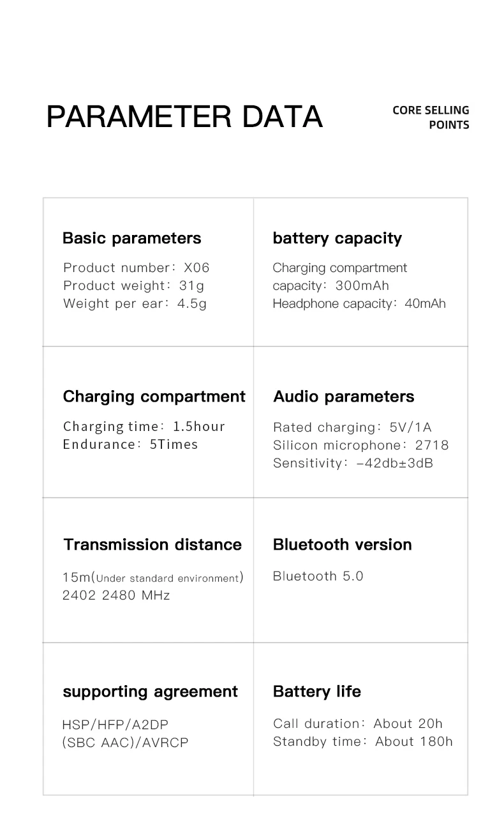Image resolution: width=504 pixels, height=816 pixels.
Task: Click the CORE SELLING POINTS label
Action: (x=431, y=117)
